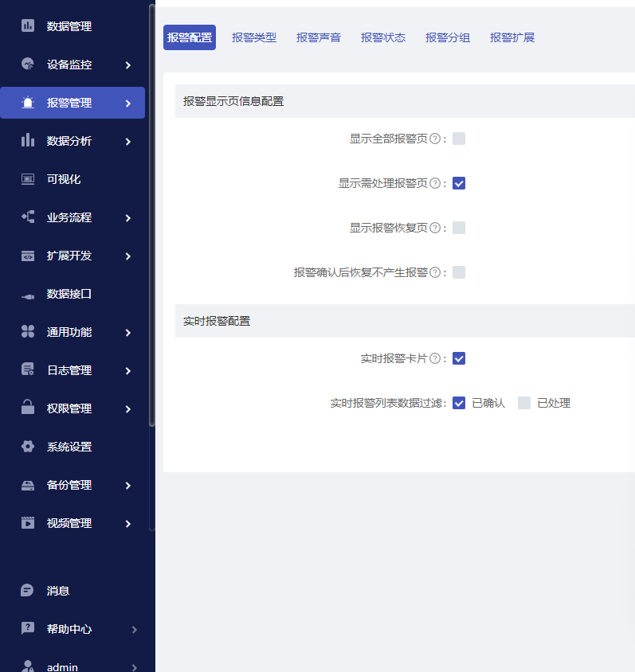This screenshot has width=635, height=672.
Task: Expand the 报警管理 submenu arrow
Action: (127, 104)
